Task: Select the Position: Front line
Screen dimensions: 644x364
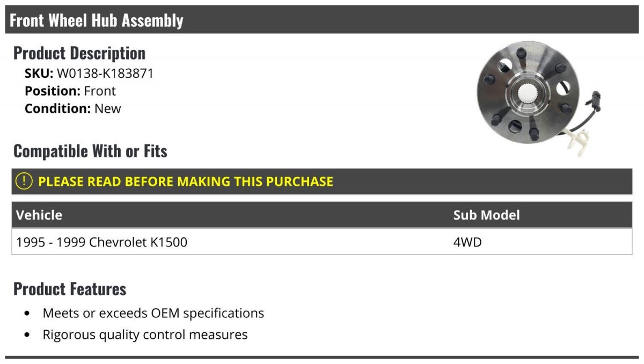Action: click(70, 91)
